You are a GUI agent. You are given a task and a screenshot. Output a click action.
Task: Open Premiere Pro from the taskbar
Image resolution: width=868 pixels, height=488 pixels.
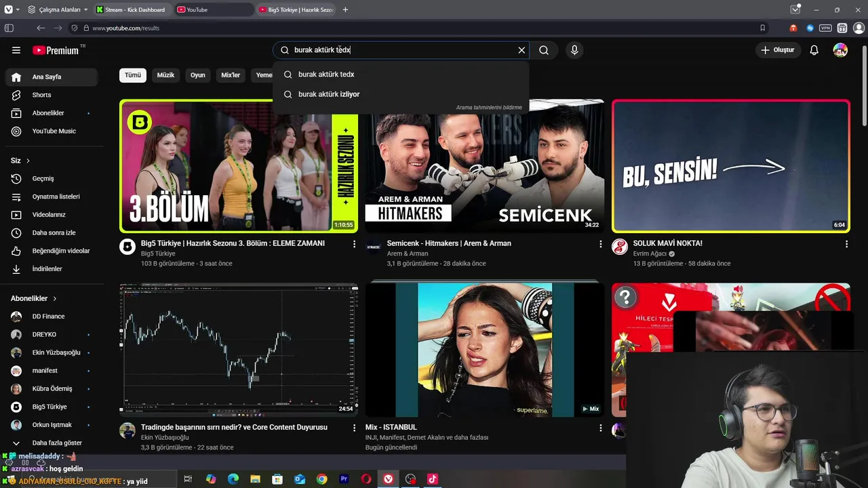coord(344,479)
